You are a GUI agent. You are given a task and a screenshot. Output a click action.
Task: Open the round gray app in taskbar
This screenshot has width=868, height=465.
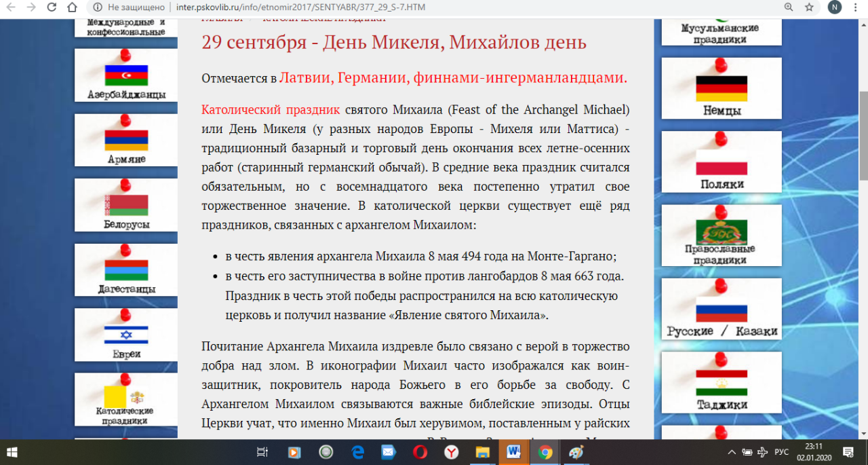point(326,452)
